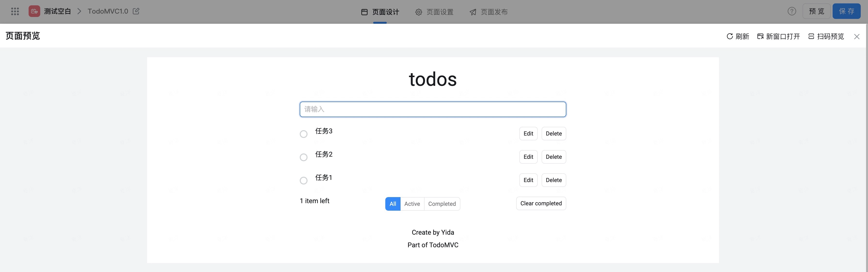Switch to the 页面设置 tab
Screen dimensions: 868x272
click(434, 12)
